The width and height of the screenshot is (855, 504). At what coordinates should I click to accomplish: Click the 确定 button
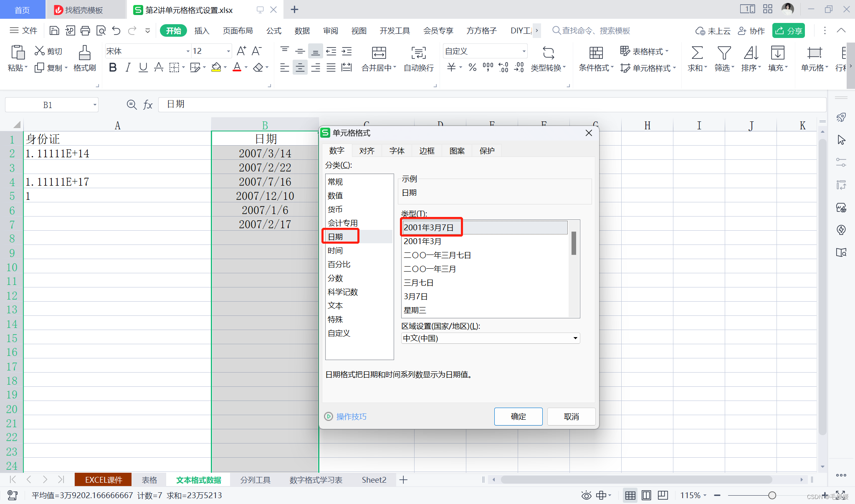[x=518, y=416]
